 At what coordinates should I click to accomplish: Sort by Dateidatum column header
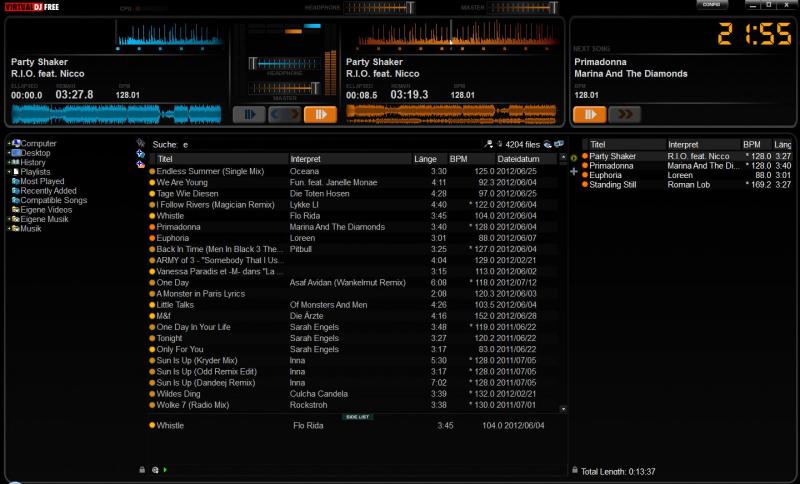point(519,159)
